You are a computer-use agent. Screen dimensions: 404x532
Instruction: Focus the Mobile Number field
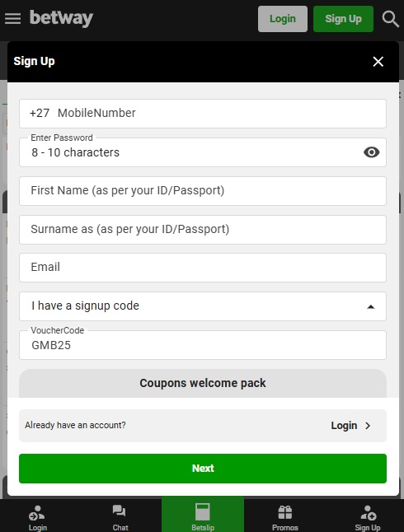pyautogui.click(x=203, y=114)
